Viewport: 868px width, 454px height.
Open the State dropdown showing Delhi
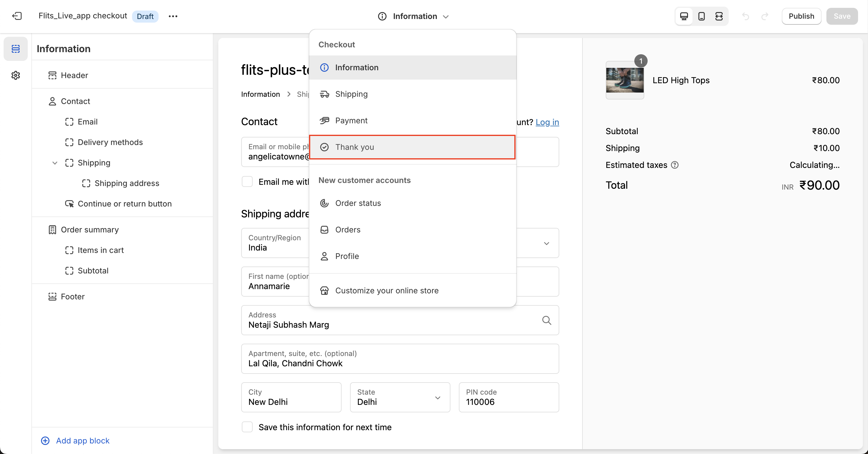(400, 397)
